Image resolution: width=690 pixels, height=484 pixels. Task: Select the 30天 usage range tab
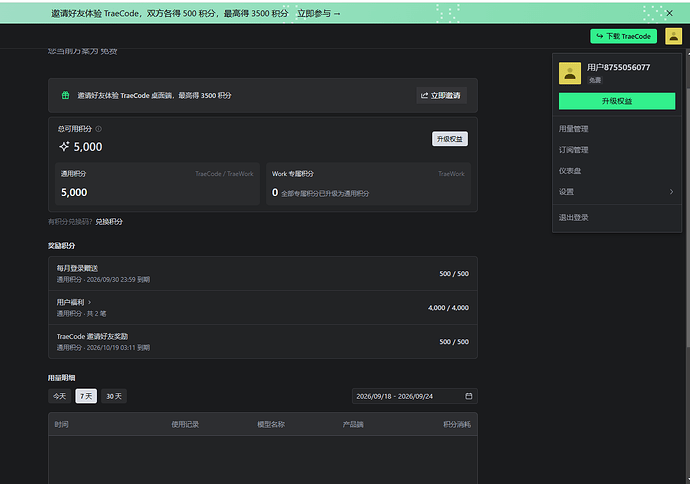click(x=114, y=396)
